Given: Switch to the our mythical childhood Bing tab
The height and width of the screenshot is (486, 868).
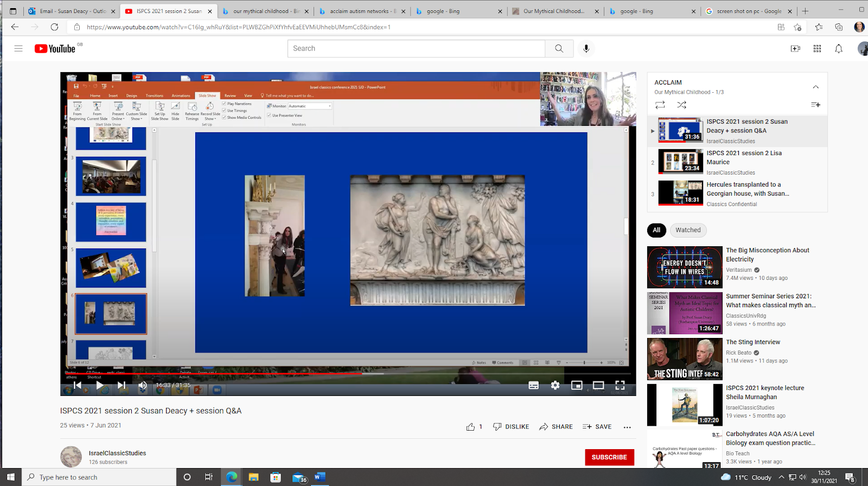Looking at the screenshot, I should [x=265, y=11].
